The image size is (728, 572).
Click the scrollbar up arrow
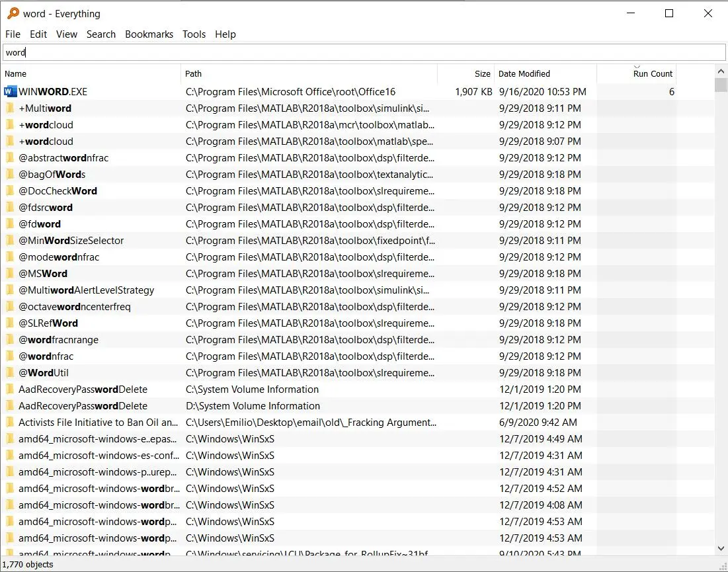[721, 71]
